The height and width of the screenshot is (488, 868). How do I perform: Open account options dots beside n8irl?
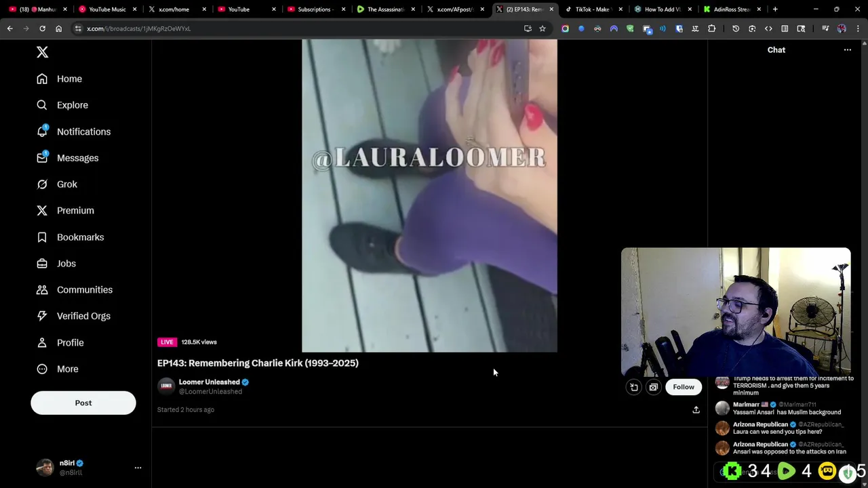click(x=138, y=468)
